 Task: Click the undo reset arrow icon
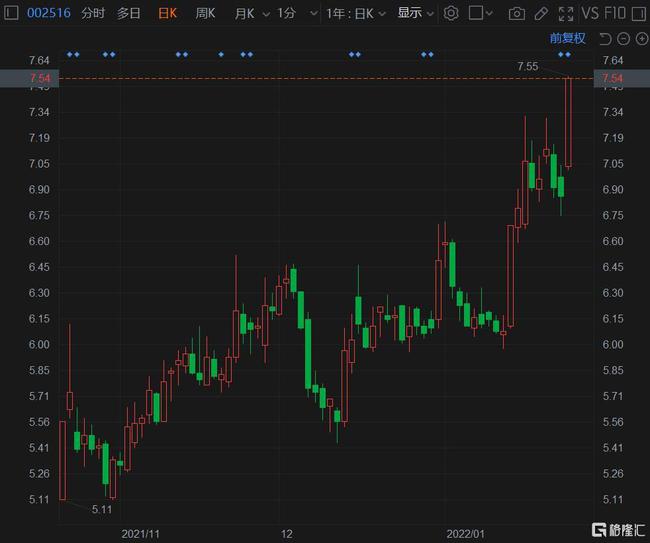point(604,39)
